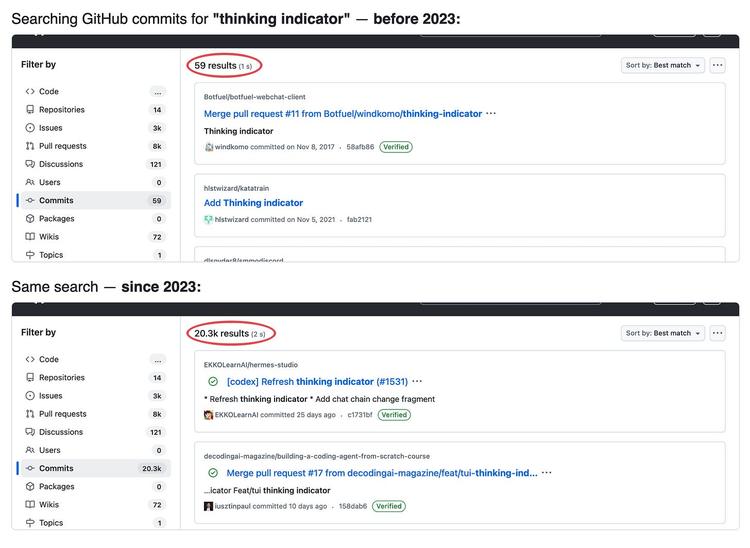Select Pull requests filter in top panel

[94, 146]
